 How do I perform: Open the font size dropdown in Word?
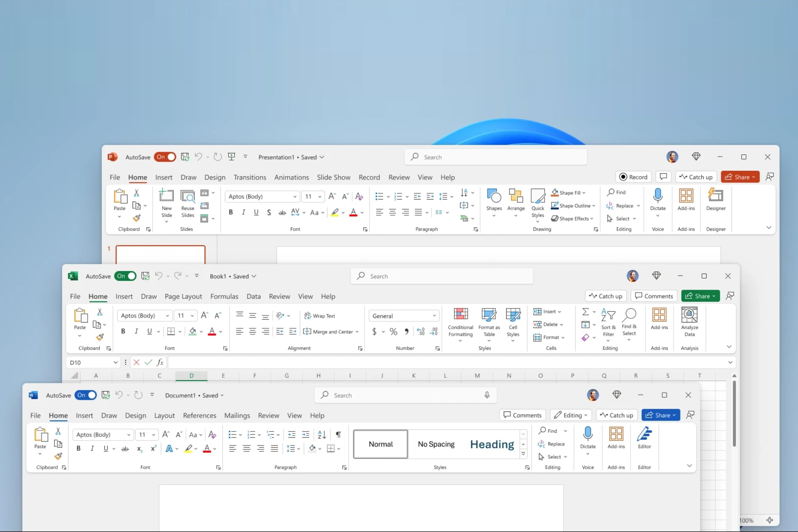[153, 434]
